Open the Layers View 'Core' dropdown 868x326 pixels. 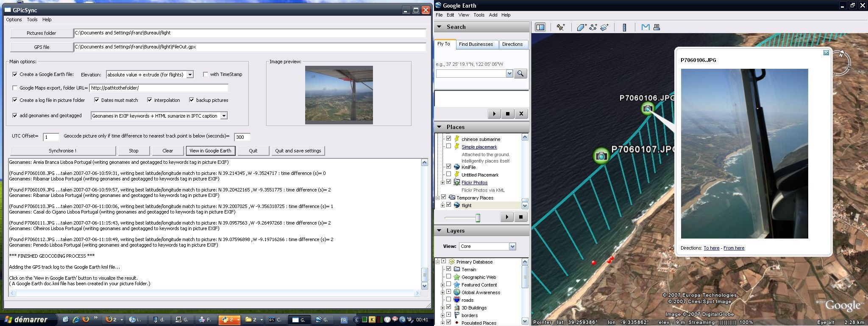pyautogui.click(x=512, y=247)
